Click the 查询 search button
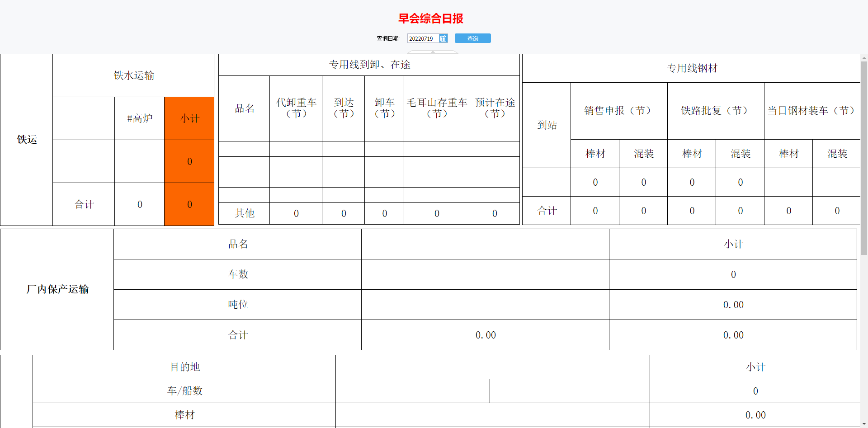This screenshot has width=868, height=428. [472, 38]
